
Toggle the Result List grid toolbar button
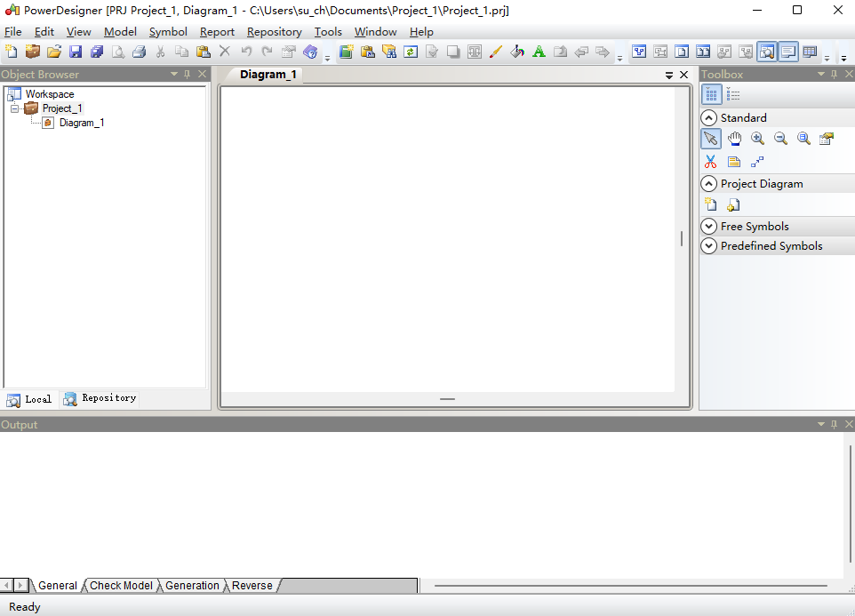810,52
